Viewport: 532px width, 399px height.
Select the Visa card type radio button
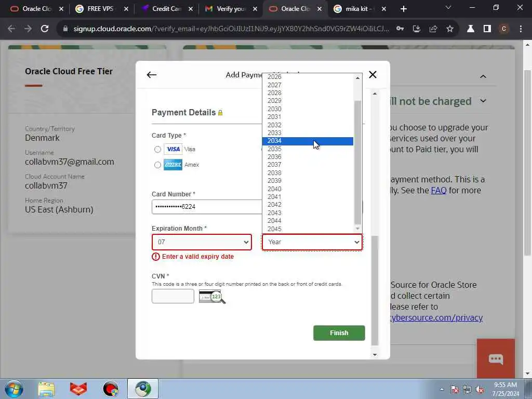pos(157,149)
